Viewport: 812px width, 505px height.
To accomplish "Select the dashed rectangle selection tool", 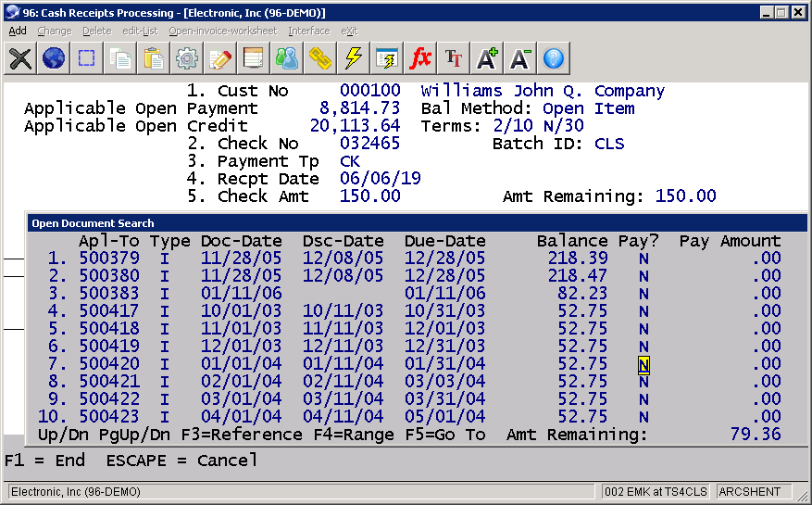I will coord(86,58).
